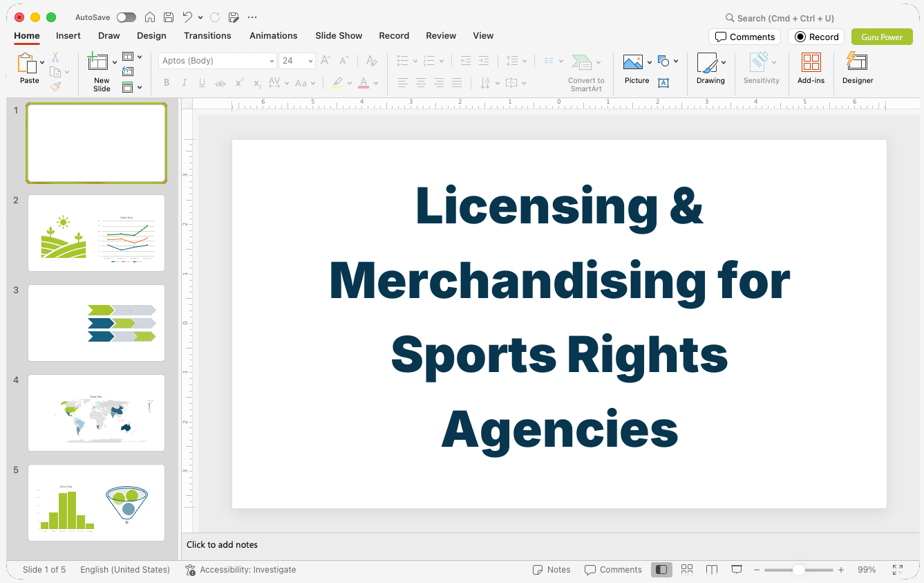
Task: Clear all text formatting
Action: click(372, 61)
